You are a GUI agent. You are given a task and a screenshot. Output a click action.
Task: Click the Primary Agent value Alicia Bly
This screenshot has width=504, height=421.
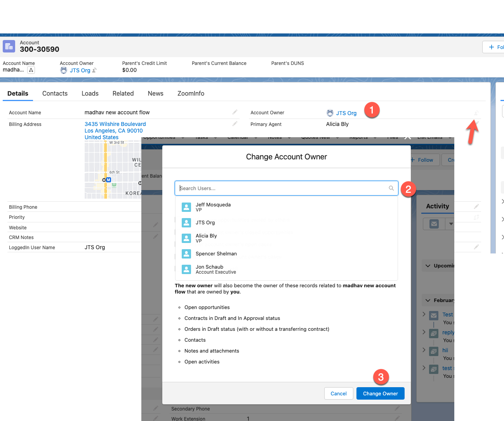(x=337, y=124)
